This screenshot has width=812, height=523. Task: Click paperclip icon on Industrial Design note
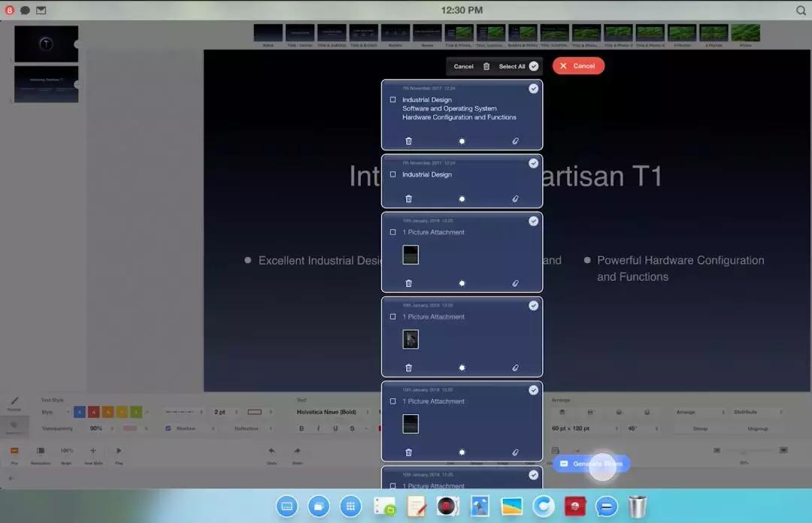click(x=515, y=199)
